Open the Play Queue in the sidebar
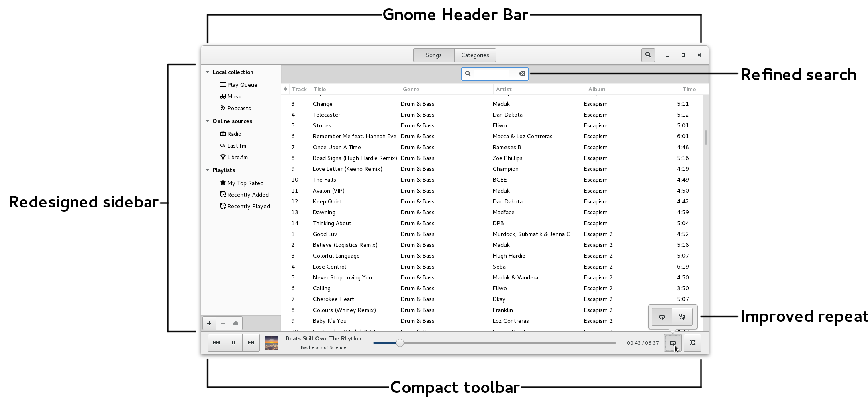 (x=241, y=85)
